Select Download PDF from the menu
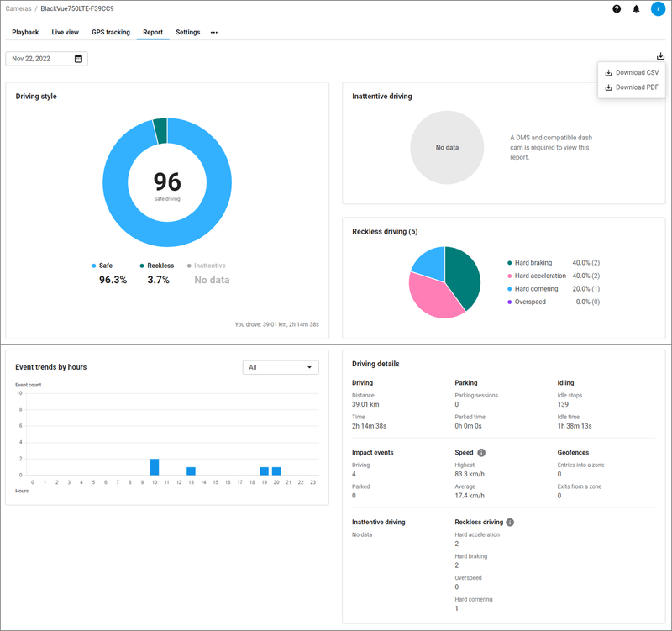672x631 pixels. tap(632, 87)
